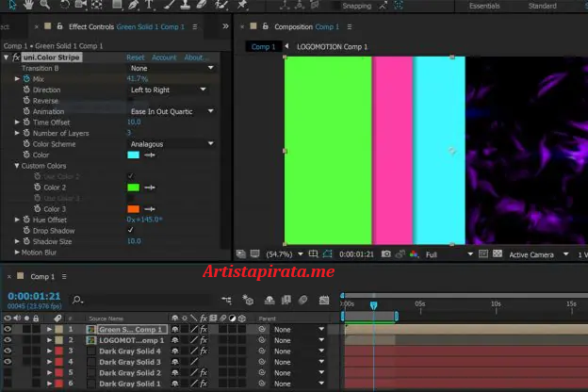Screen dimensions: 588x392
Task: Switch to the LOGOMOTION Comp 1 tab
Action: point(332,46)
